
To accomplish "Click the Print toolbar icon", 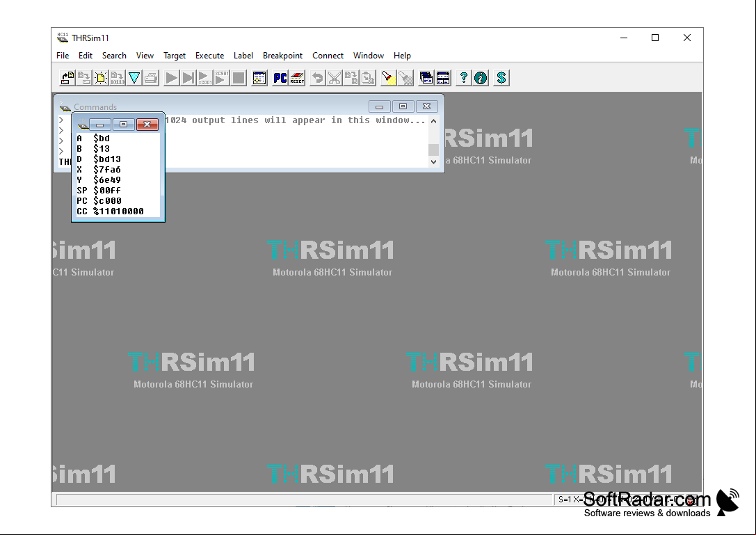I will pos(151,78).
